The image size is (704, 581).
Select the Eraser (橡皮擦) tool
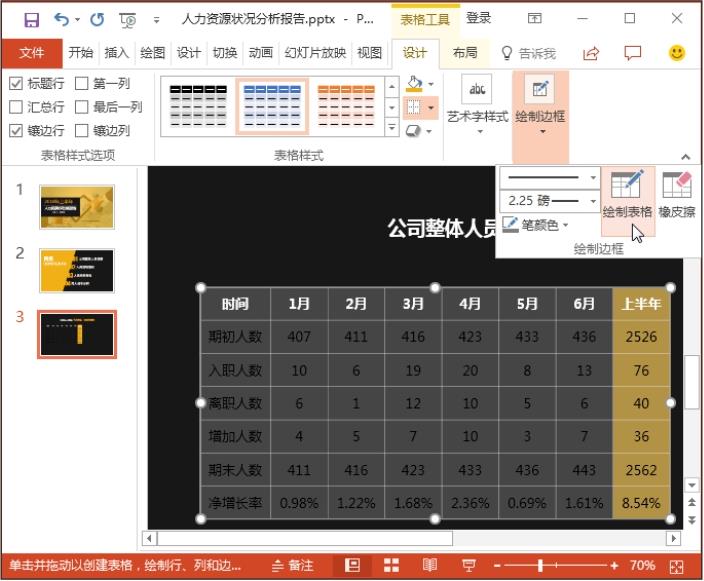click(x=677, y=195)
